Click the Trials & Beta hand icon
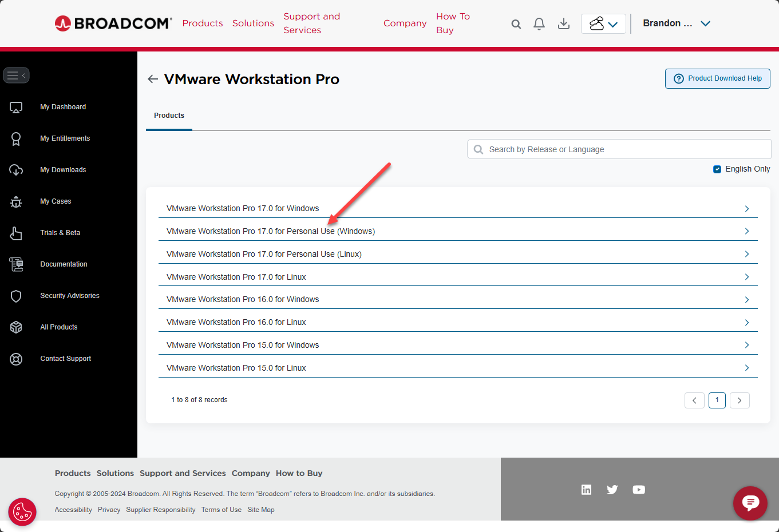The height and width of the screenshot is (532, 779). tap(16, 233)
